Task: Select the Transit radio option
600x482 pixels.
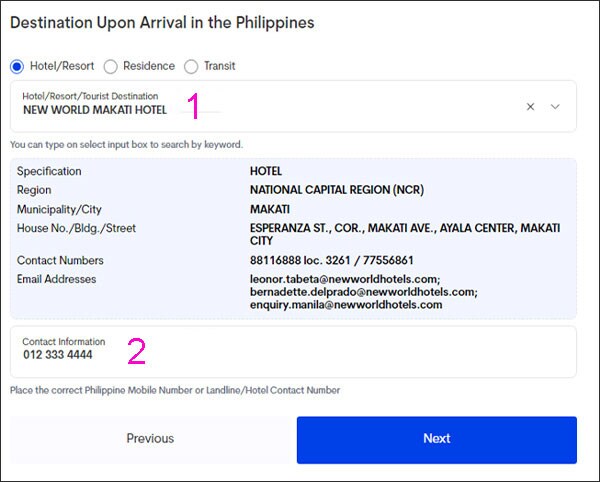Action: point(191,67)
